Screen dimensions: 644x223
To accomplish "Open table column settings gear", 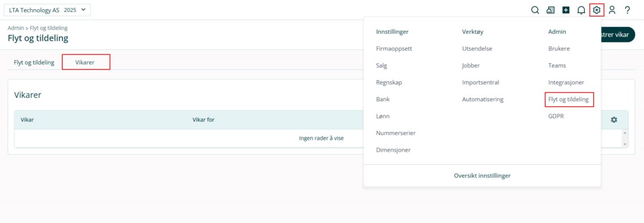I will coord(614,120).
